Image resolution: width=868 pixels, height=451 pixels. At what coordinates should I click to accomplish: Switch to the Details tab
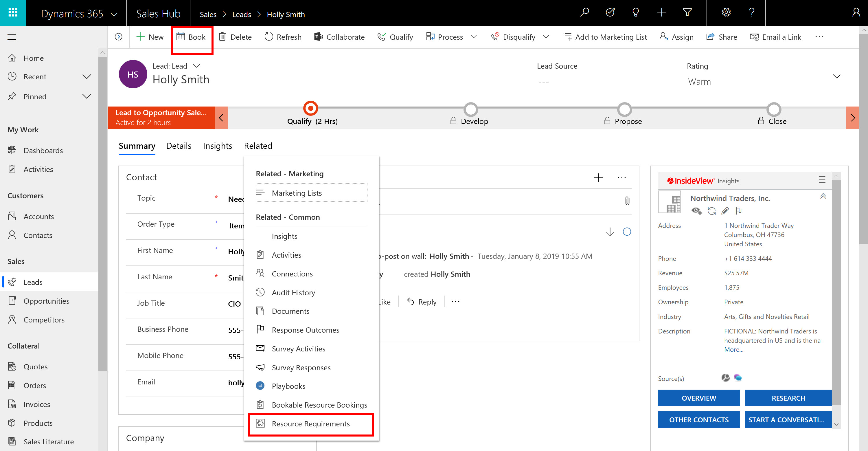tap(179, 146)
